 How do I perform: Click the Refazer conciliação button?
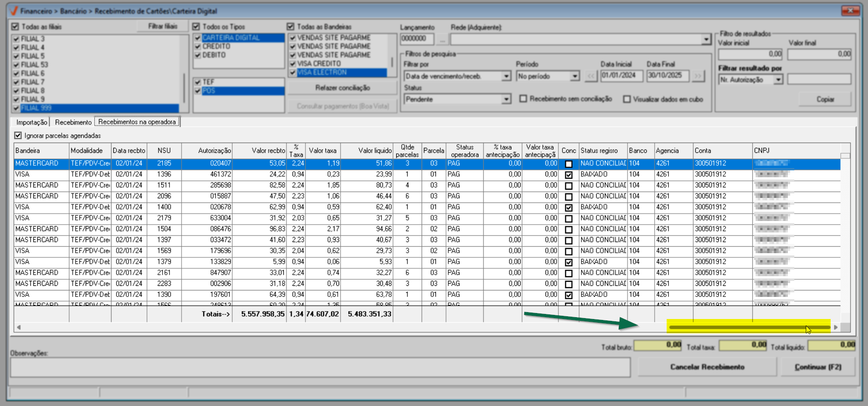pos(342,88)
